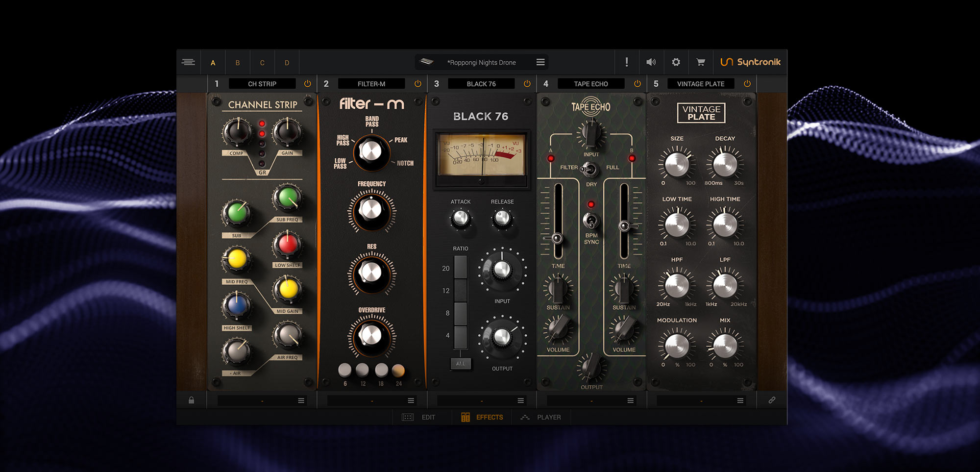This screenshot has height=472, width=980.
Task: Click the synth thumbnail next to preset name
Action: point(427,62)
